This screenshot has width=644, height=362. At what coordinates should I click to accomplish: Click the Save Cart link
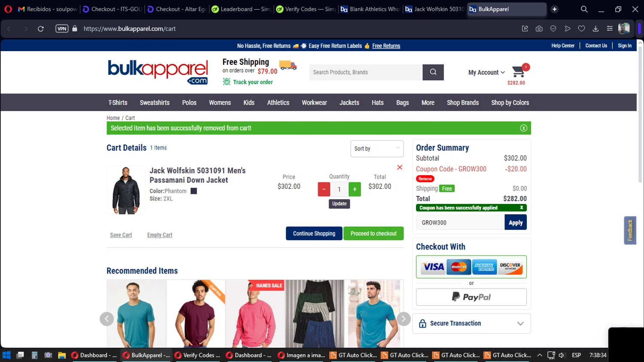(121, 235)
